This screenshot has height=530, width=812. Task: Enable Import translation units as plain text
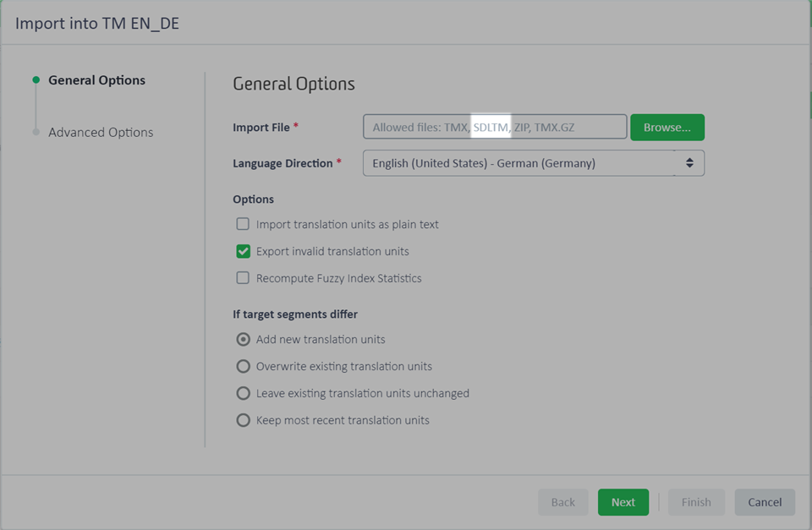[243, 224]
